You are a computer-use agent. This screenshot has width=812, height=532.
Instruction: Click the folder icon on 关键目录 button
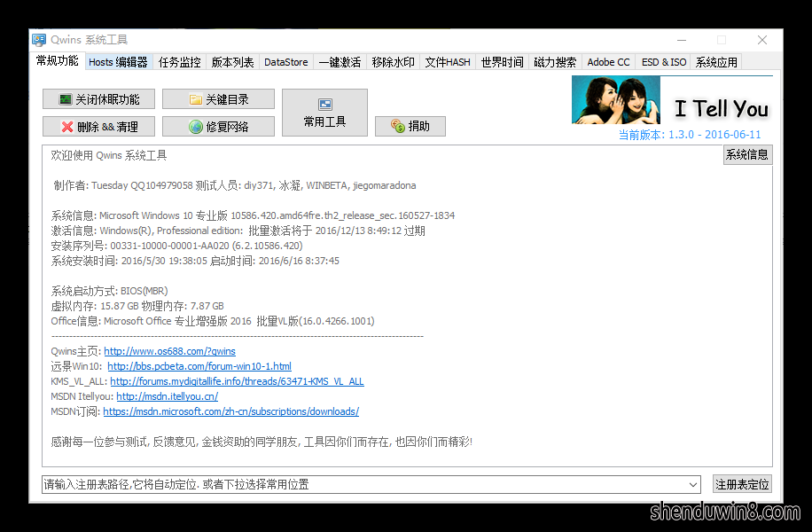click(x=196, y=99)
